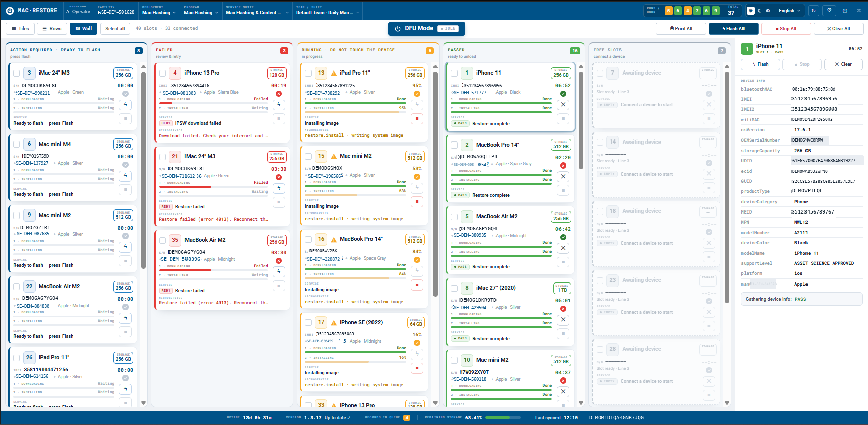Select dark theme moon icon
Image resolution: width=868 pixels, height=425 pixels.
click(759, 11)
